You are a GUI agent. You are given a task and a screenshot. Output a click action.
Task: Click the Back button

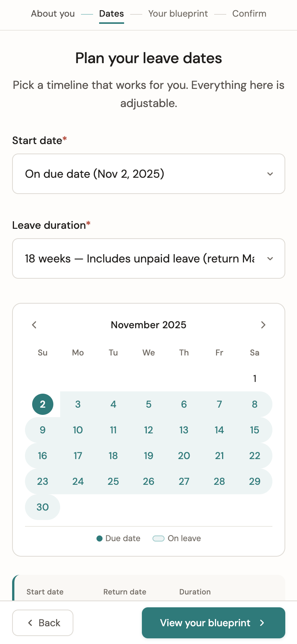pos(42,623)
